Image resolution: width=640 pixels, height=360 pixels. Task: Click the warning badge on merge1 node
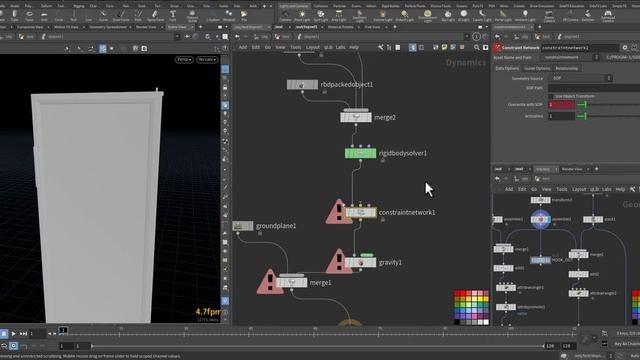click(x=270, y=282)
